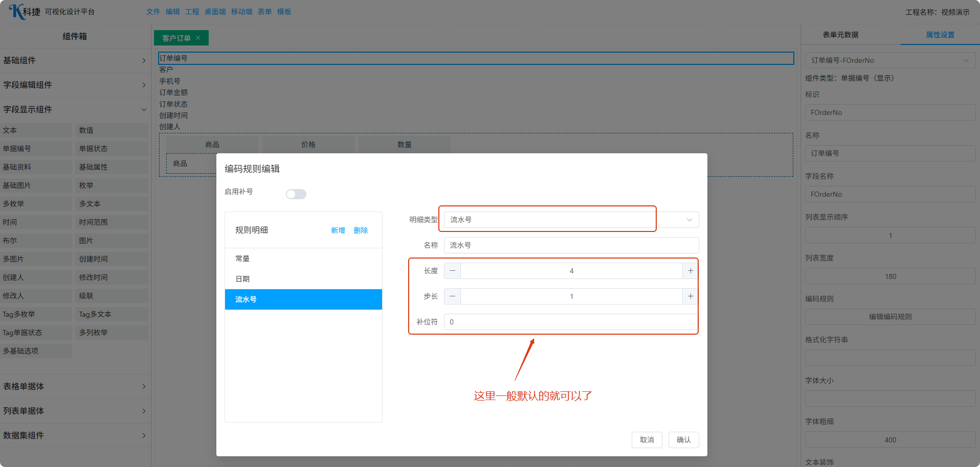Image resolution: width=980 pixels, height=467 pixels.
Task: Open the 订单编号-FOrderNo dropdown
Action: [889, 60]
